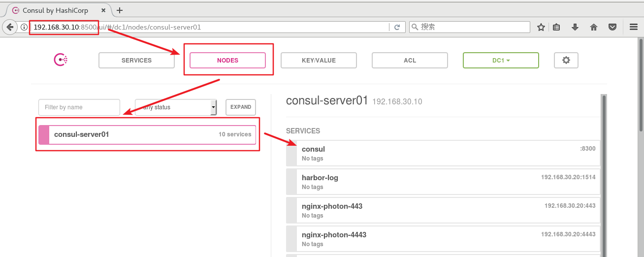Image resolution: width=644 pixels, height=257 pixels.
Task: Click the node details panel scrollbar
Action: 604,175
